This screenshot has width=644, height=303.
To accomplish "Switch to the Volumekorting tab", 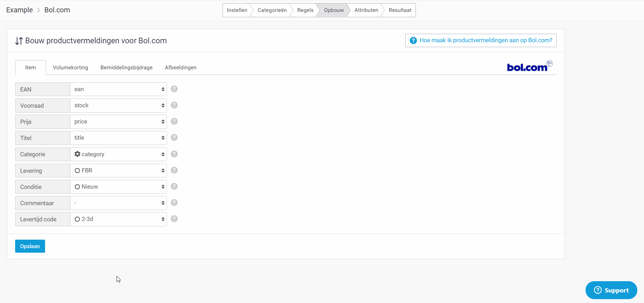I will point(70,68).
